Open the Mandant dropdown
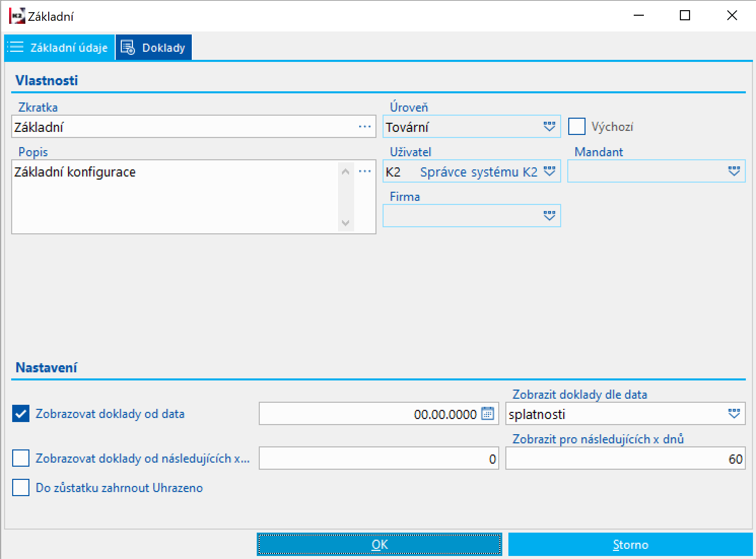This screenshot has height=559, width=756. [734, 171]
